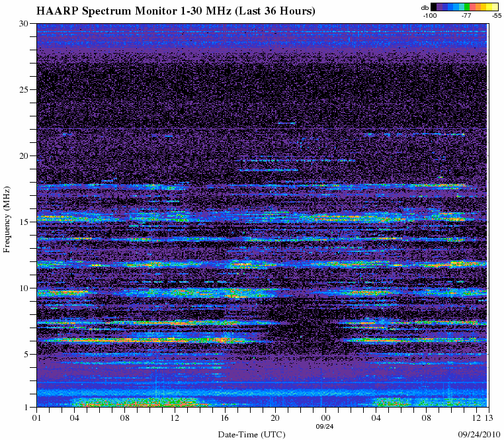Pick the turquoise swatch in the db legend
This screenshot has height=440, width=504.
[x=462, y=7]
